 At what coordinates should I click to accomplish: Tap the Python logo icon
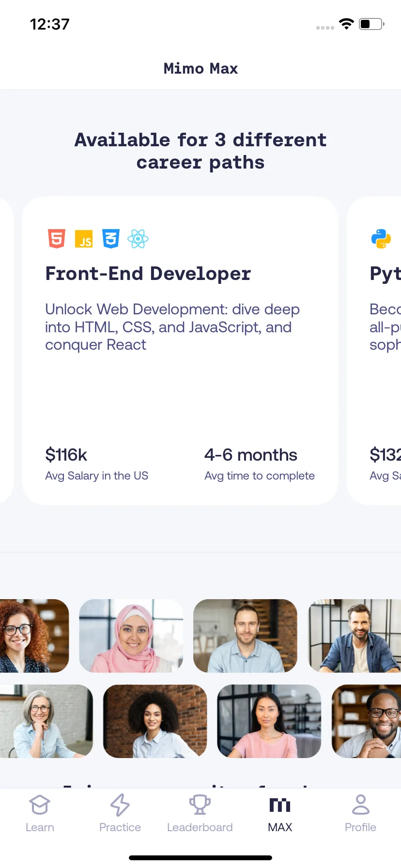coord(381,239)
